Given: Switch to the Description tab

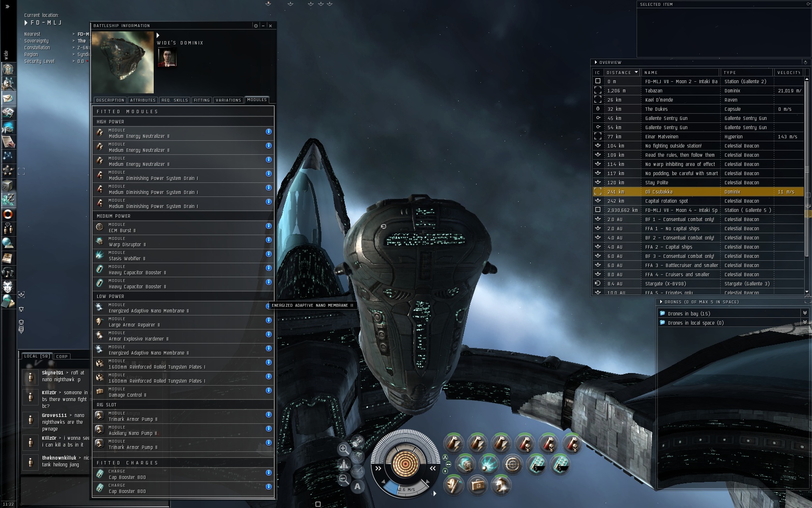Looking at the screenshot, I should pos(110,100).
